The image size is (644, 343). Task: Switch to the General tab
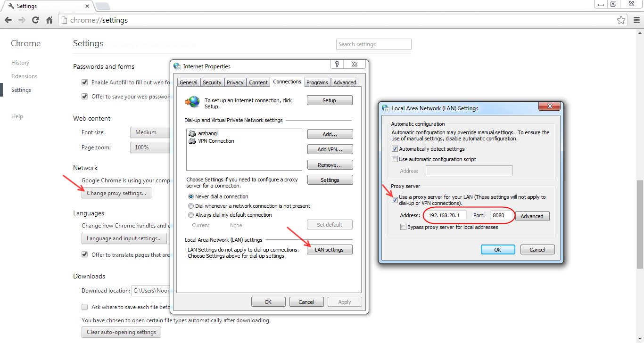[x=189, y=82]
